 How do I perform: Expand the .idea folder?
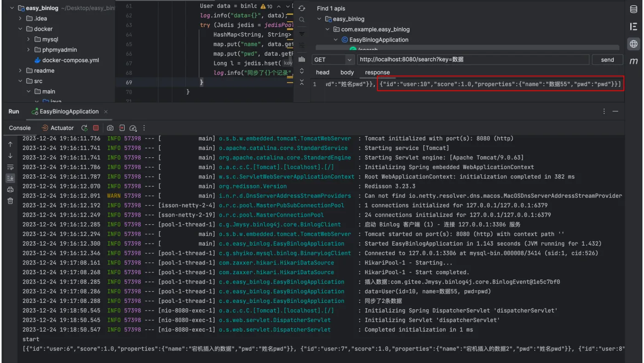(x=20, y=18)
